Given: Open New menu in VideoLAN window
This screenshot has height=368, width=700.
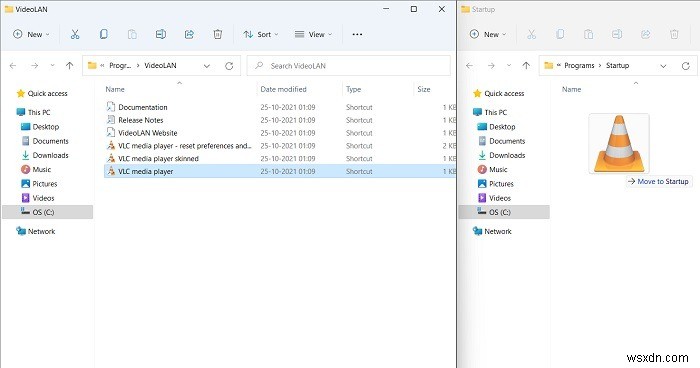Looking at the screenshot, I should click(31, 34).
